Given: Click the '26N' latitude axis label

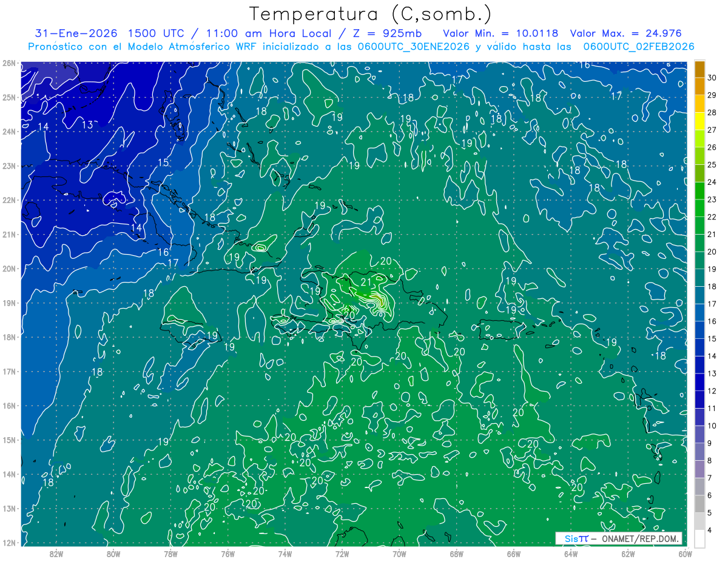Looking at the screenshot, I should point(9,62).
